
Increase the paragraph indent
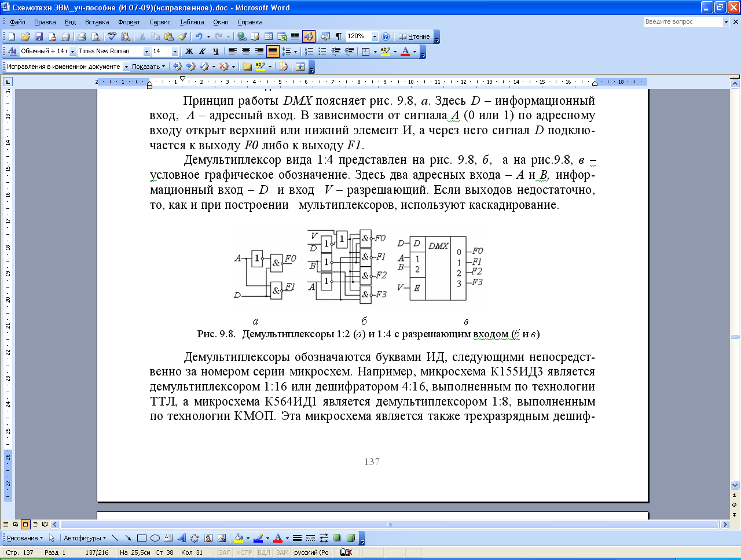(x=349, y=51)
